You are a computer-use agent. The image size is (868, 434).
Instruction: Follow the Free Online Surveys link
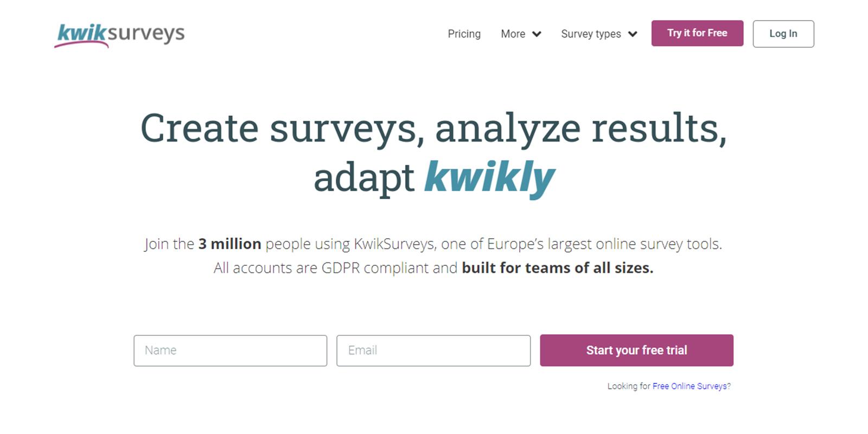click(x=691, y=386)
